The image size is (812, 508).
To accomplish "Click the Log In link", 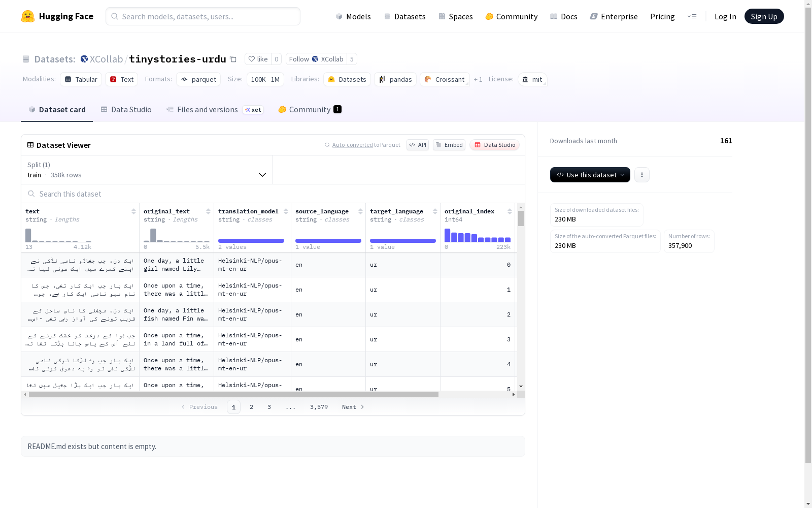I will [725, 16].
